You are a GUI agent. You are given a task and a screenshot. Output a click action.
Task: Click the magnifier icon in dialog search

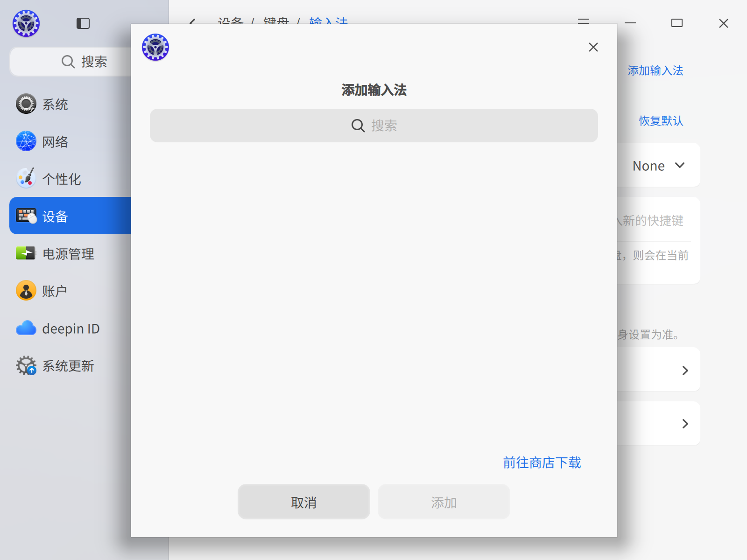pos(358,126)
